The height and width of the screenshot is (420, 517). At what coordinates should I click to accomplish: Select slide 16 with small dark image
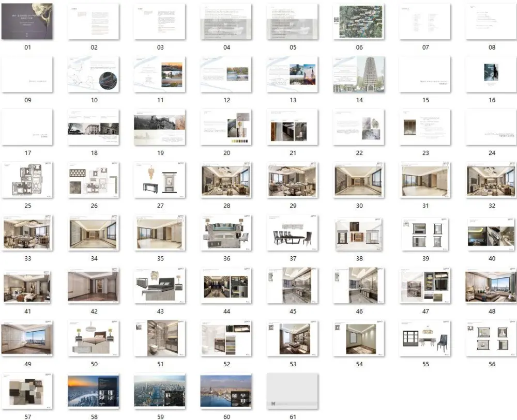(x=492, y=74)
